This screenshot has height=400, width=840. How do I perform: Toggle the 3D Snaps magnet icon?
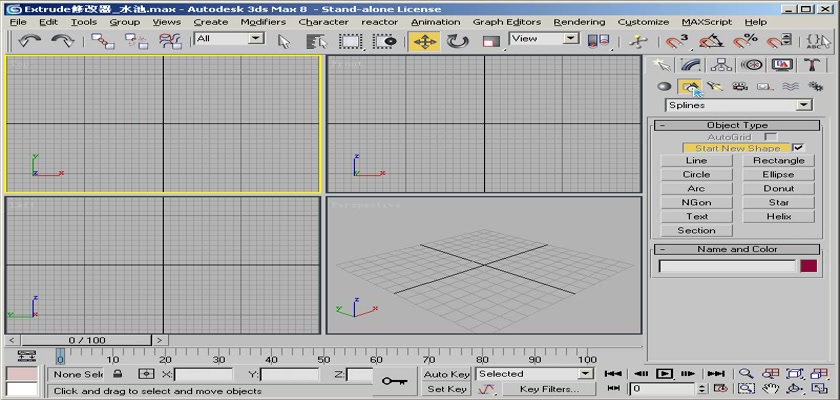677,41
